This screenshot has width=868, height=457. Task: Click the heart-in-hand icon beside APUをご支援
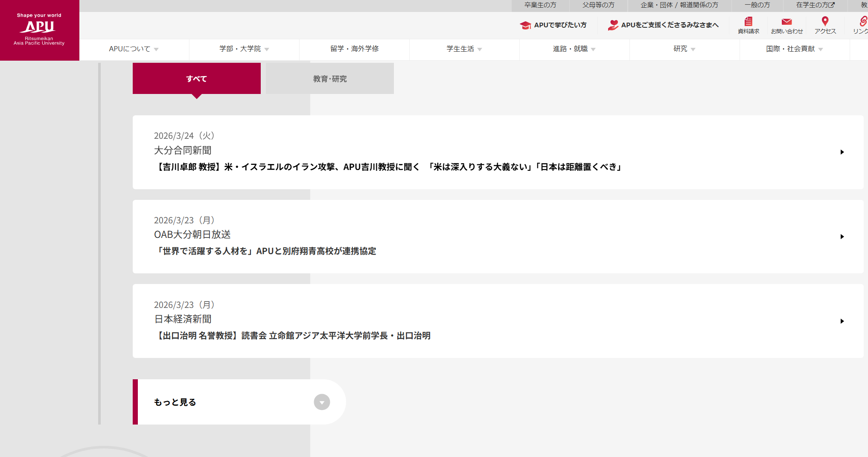click(x=613, y=25)
